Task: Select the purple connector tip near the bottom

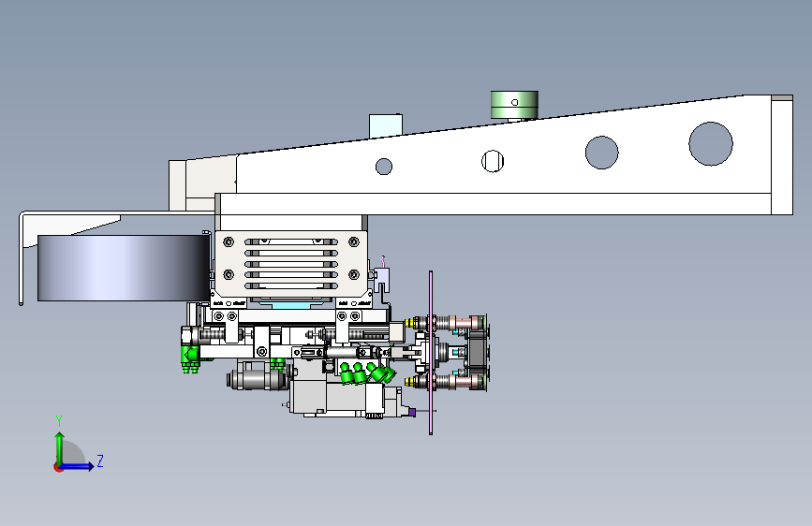Action: pos(412,412)
